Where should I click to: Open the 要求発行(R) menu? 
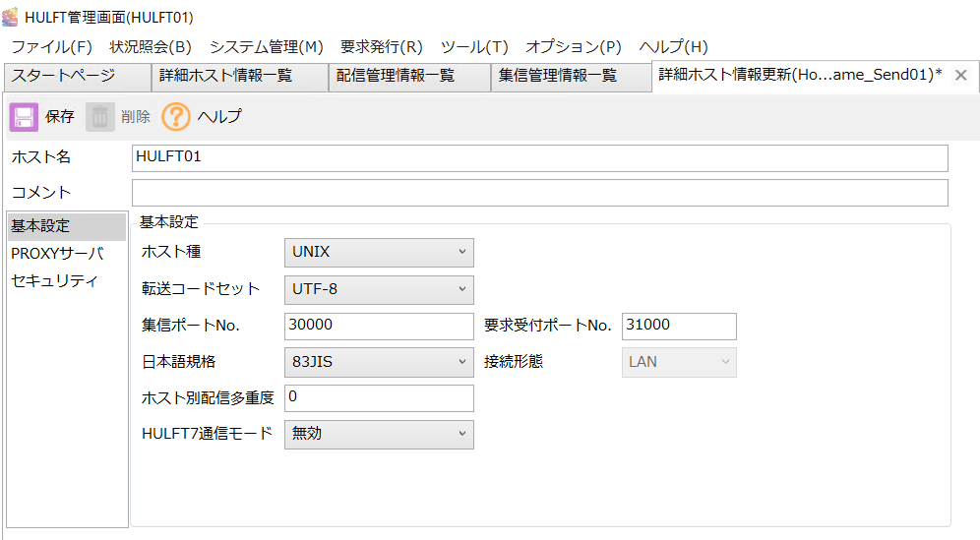point(381,47)
